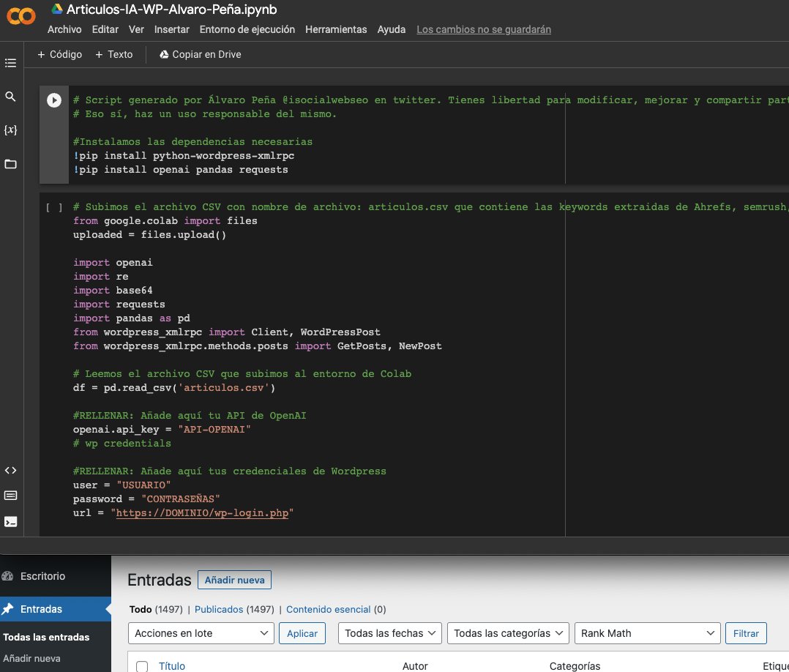
Task: Click Entradas in WordPress sidebar
Action: (x=41, y=609)
